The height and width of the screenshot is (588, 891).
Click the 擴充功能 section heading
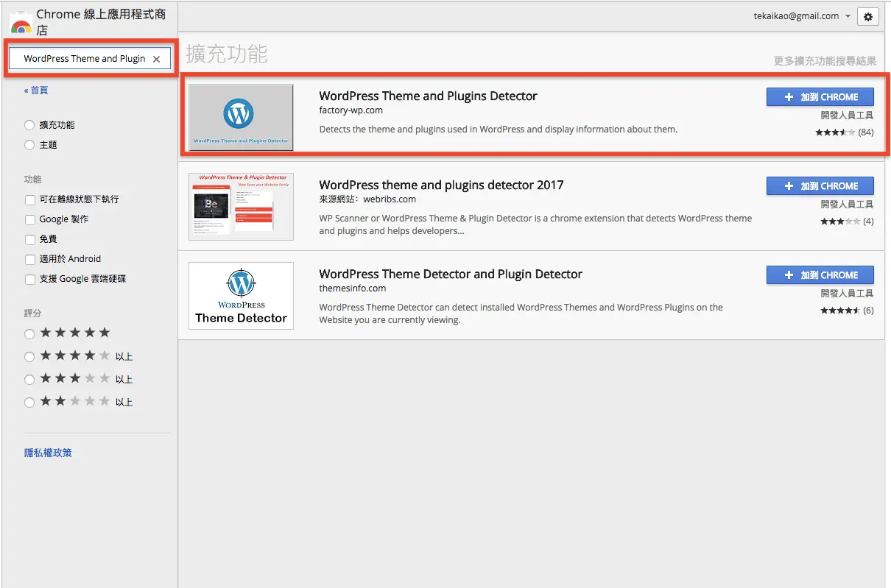227,54
